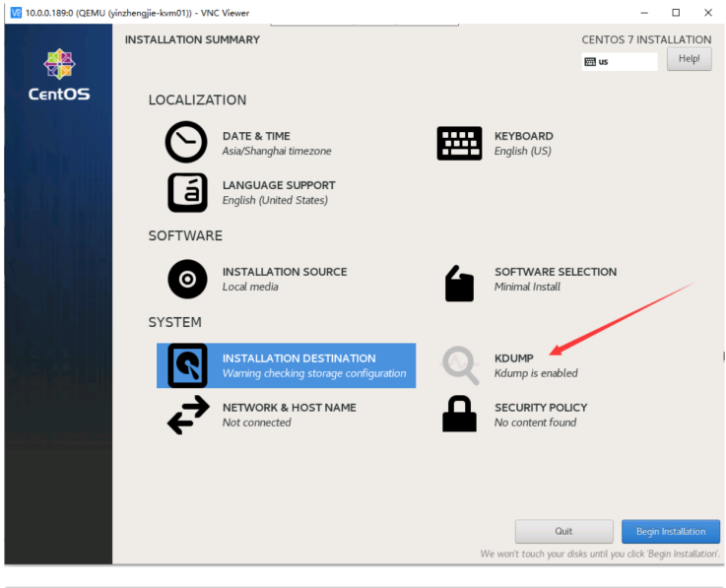Image resolution: width=726 pixels, height=588 pixels.
Task: Click 'Asia/Shanghai timezone' text
Action: point(277,151)
